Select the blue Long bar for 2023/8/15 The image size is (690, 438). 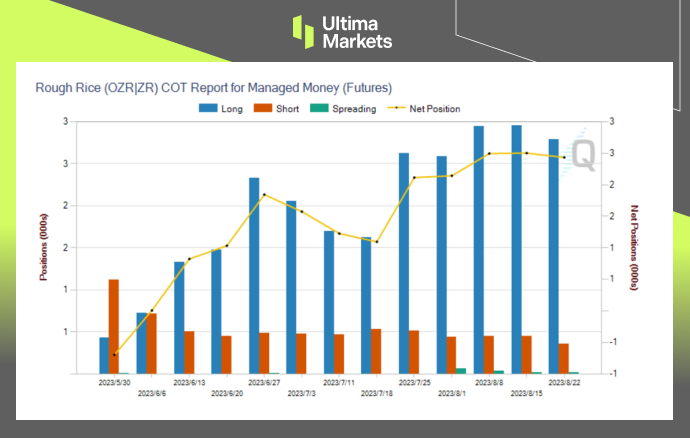[x=516, y=249]
